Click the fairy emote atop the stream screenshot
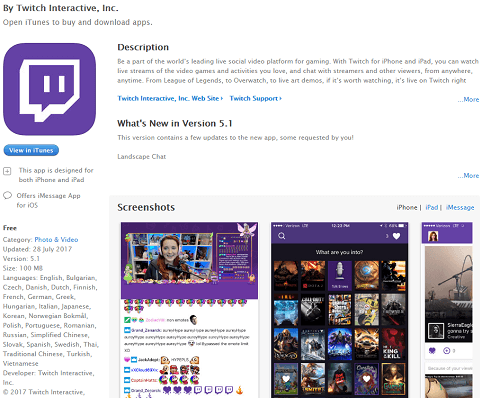Viewport: 500px width, 398px height. tap(247, 230)
